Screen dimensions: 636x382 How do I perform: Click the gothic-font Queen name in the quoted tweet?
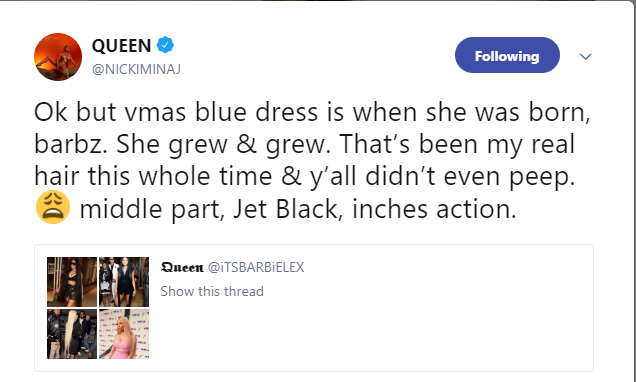coord(182,267)
